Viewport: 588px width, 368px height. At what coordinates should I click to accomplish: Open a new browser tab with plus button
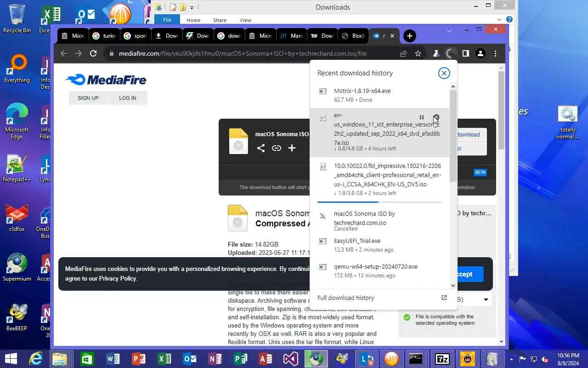(409, 36)
